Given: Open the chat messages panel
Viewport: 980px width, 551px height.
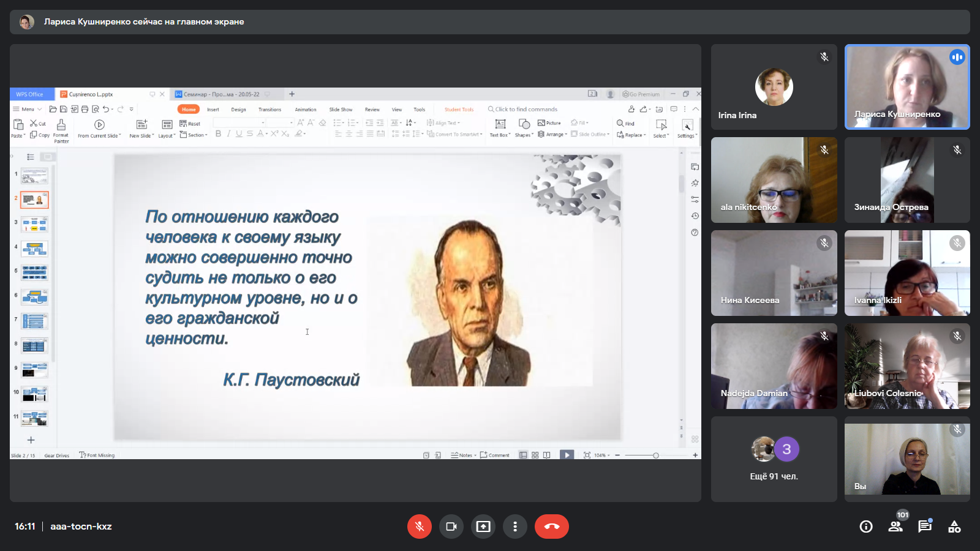Looking at the screenshot, I should tap(925, 527).
